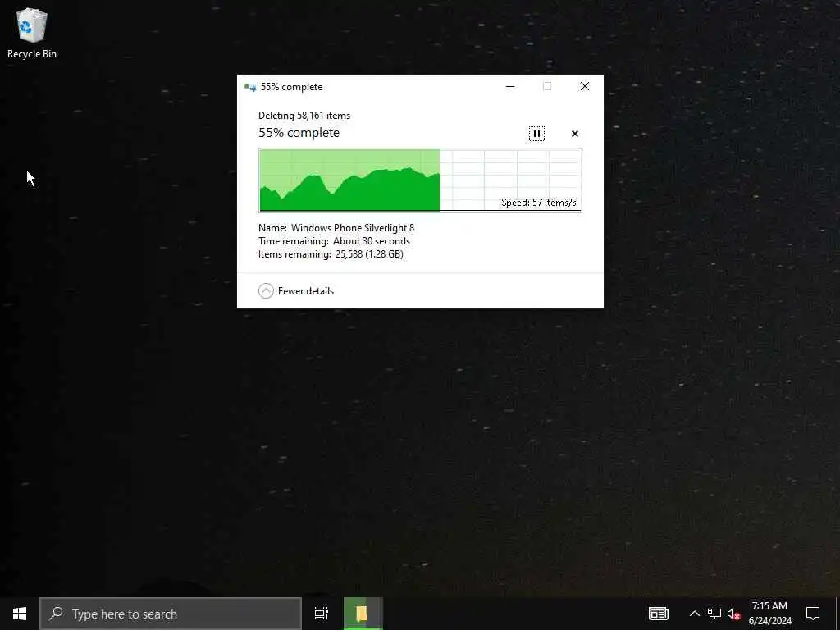Pause the delete operation
The width and height of the screenshot is (840, 630).
(536, 134)
